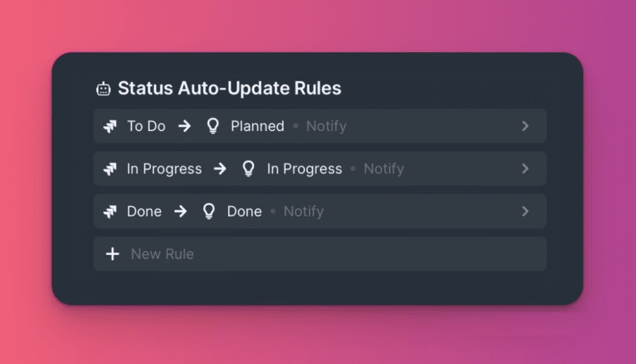Click the lightbulb icon in the In Progress rule
Image resolution: width=636 pixels, height=364 pixels.
click(248, 168)
